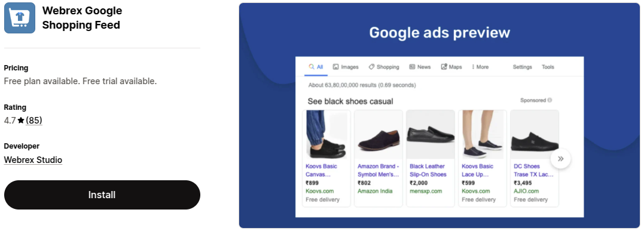Image resolution: width=644 pixels, height=231 pixels.
Task: Click the Sponsored info icon
Action: [x=550, y=100]
